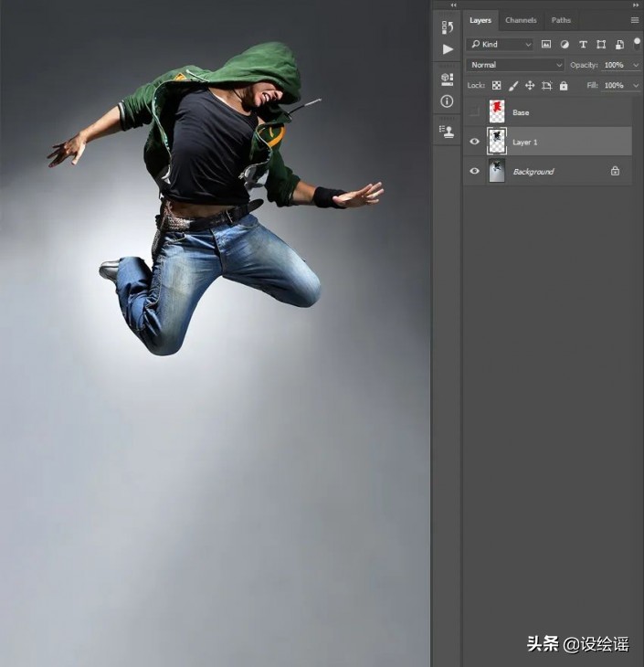Open the Actions panel play icon
Viewport: 644px width, 667px height.
tap(447, 49)
